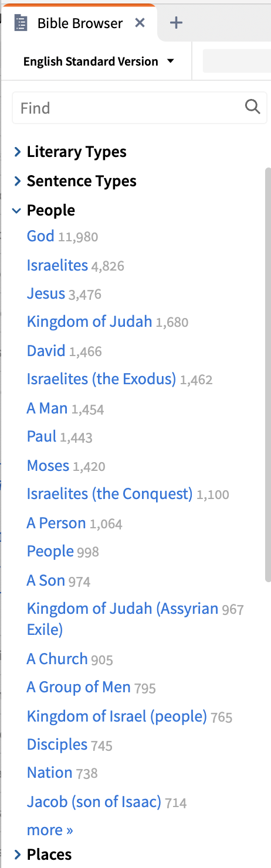Close the Bible Browser tab
Screen dimensions: 271x868
click(140, 23)
